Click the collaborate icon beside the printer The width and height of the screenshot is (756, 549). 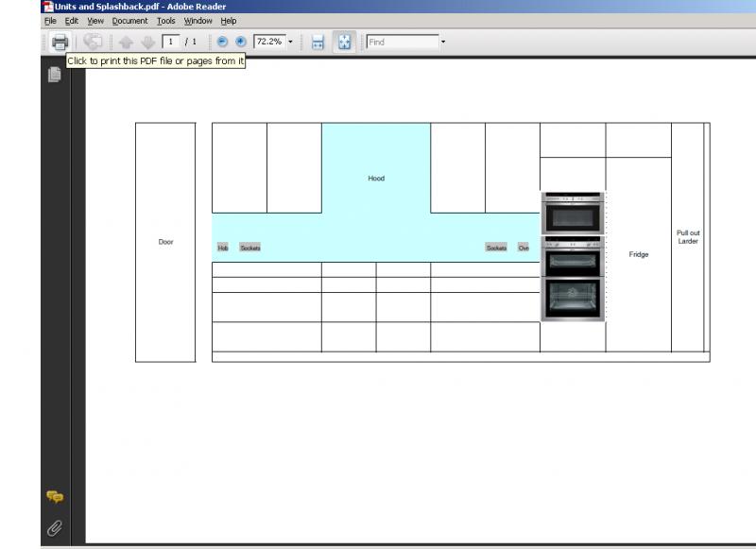(x=93, y=42)
